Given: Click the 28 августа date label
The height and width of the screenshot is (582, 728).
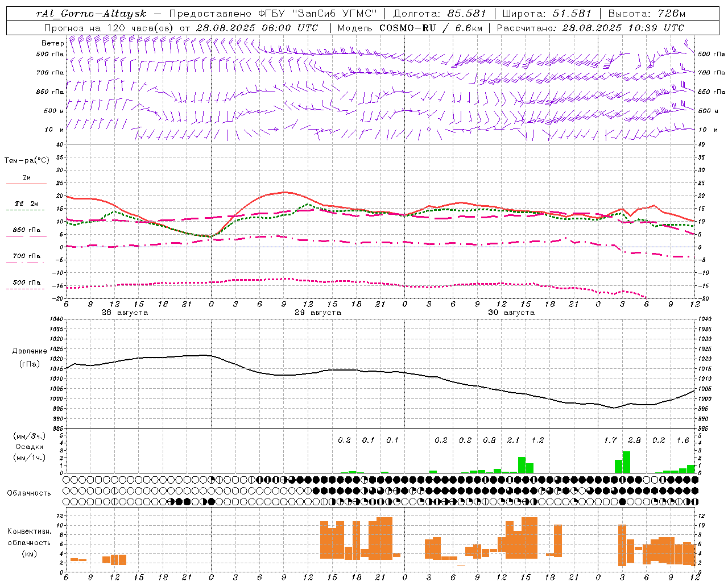Looking at the screenshot, I should [x=125, y=313].
